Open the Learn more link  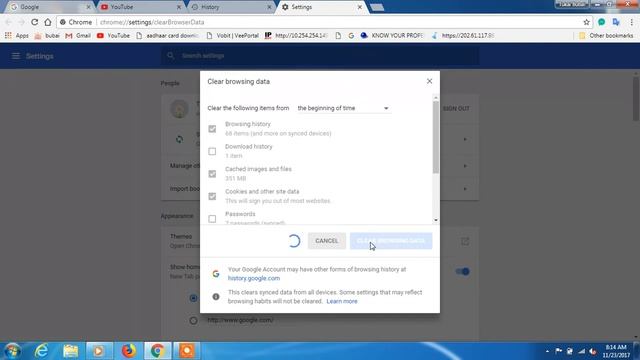342,301
